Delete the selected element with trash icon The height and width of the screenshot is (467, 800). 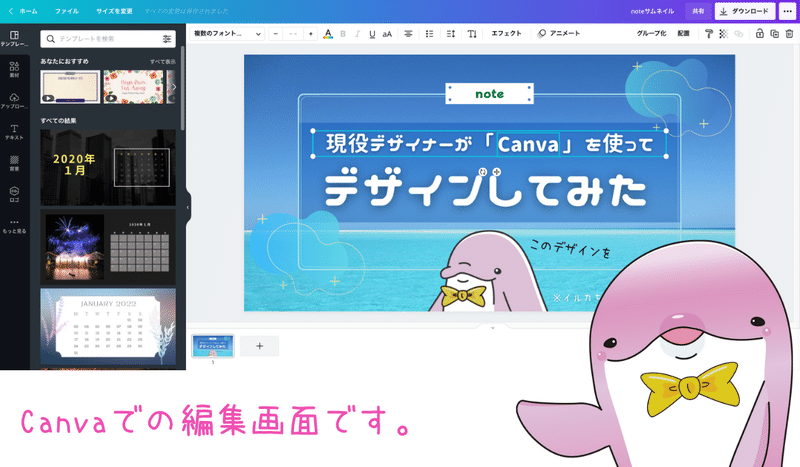coord(789,34)
